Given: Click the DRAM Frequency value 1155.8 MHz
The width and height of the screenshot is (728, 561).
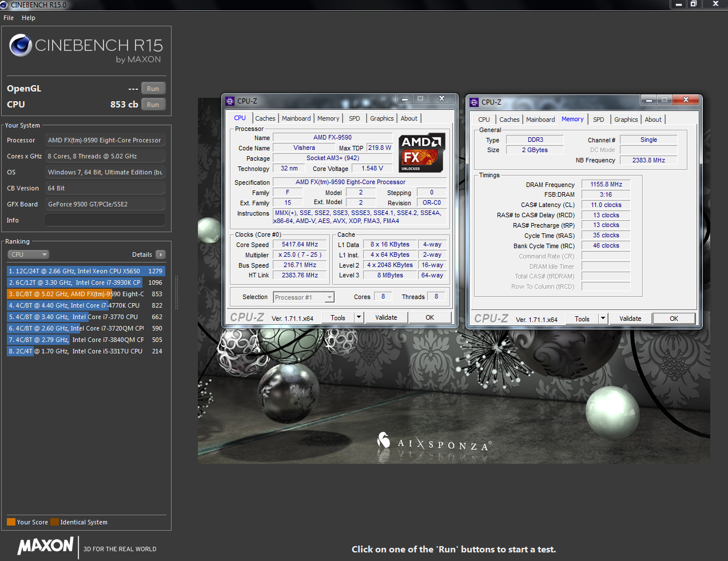Looking at the screenshot, I should pos(606,184).
